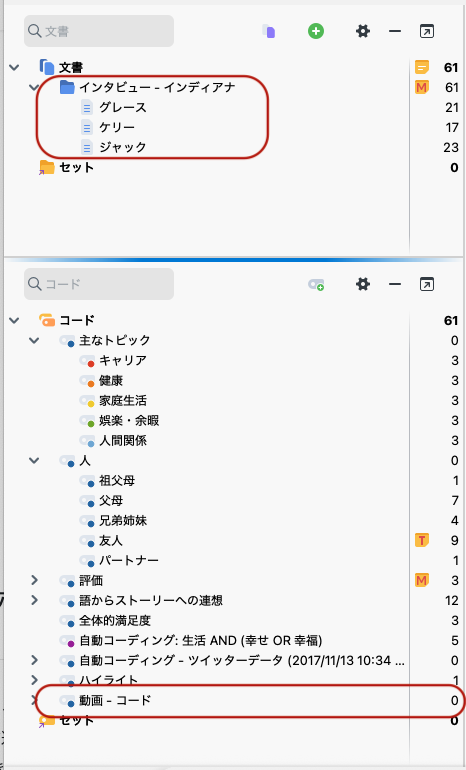Expand 語からストーリーへの連想 code
Screen dimensions: 466x770
[34, 600]
